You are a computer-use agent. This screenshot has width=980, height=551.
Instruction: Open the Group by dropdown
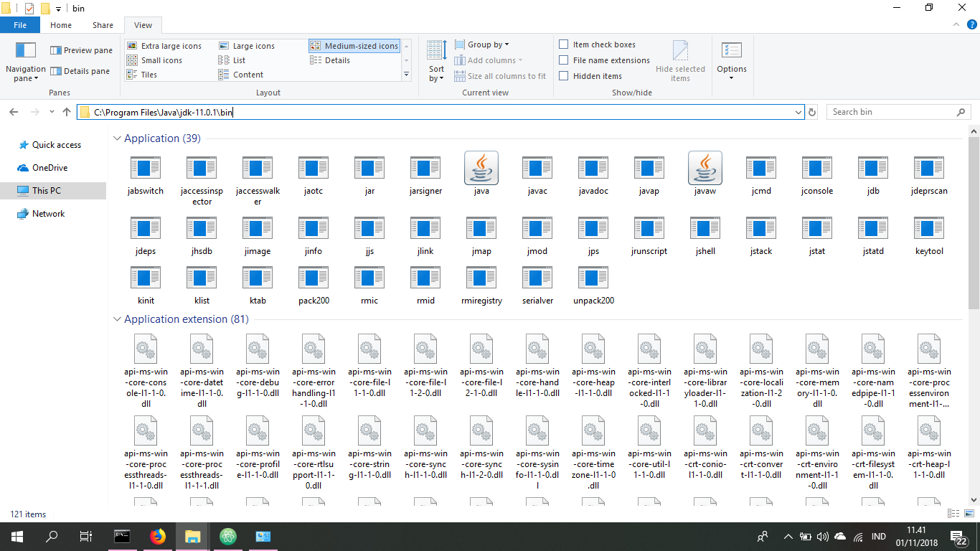click(x=482, y=44)
